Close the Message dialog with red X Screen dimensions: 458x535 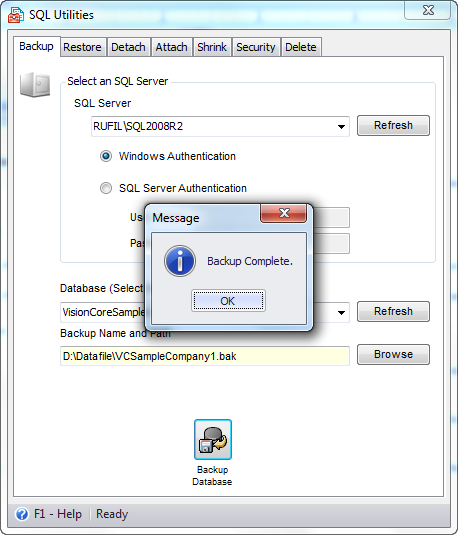(283, 213)
